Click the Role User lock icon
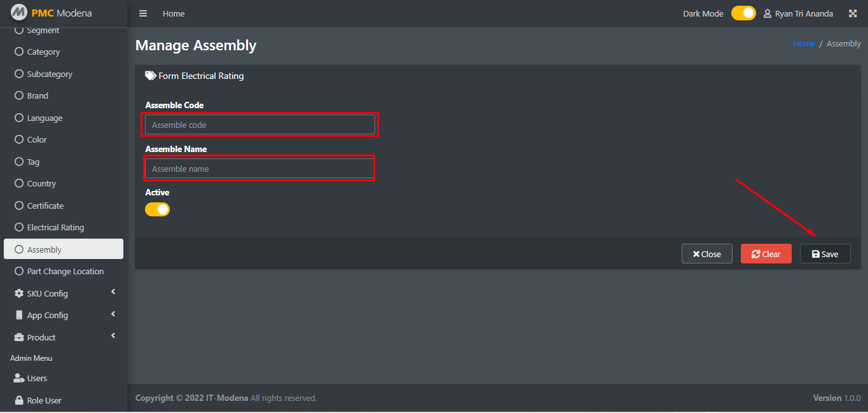The image size is (868, 413). coord(19,400)
